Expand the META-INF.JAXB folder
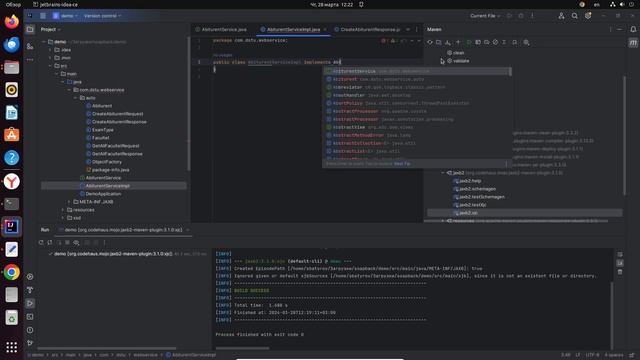 pos(69,202)
